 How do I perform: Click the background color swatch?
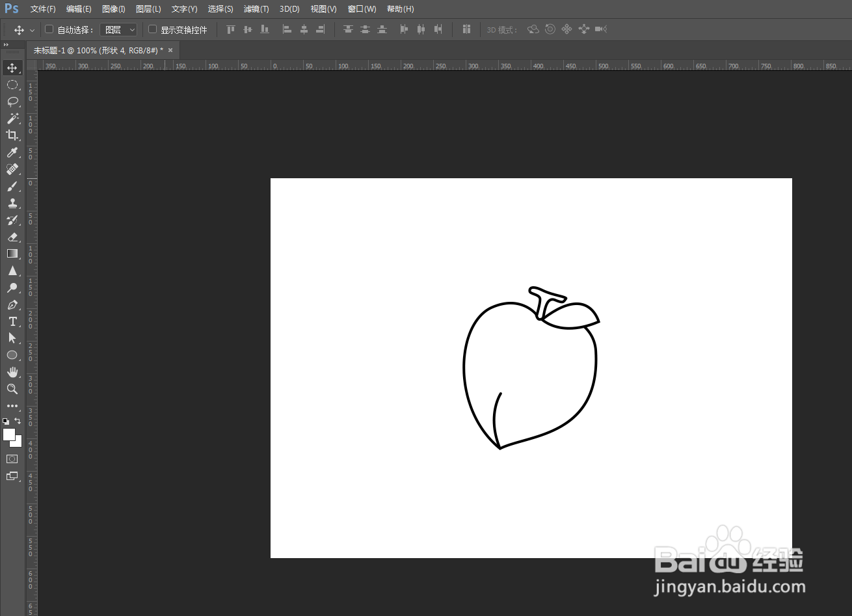pos(18,443)
